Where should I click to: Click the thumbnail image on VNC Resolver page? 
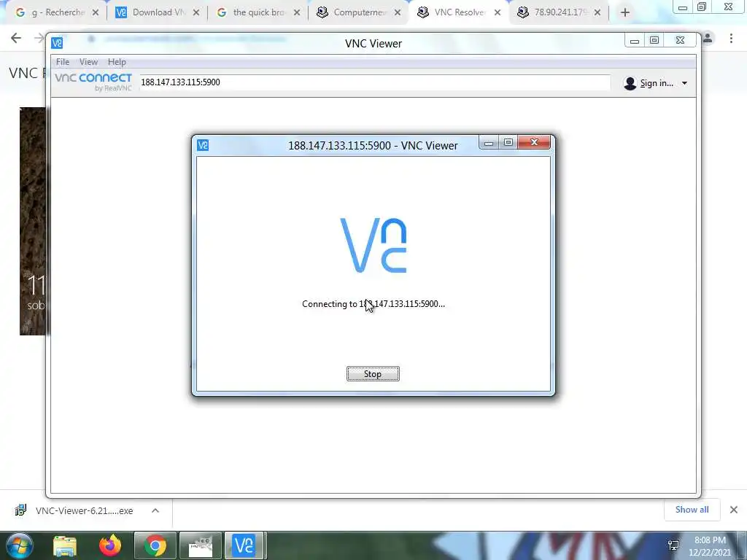coord(33,221)
